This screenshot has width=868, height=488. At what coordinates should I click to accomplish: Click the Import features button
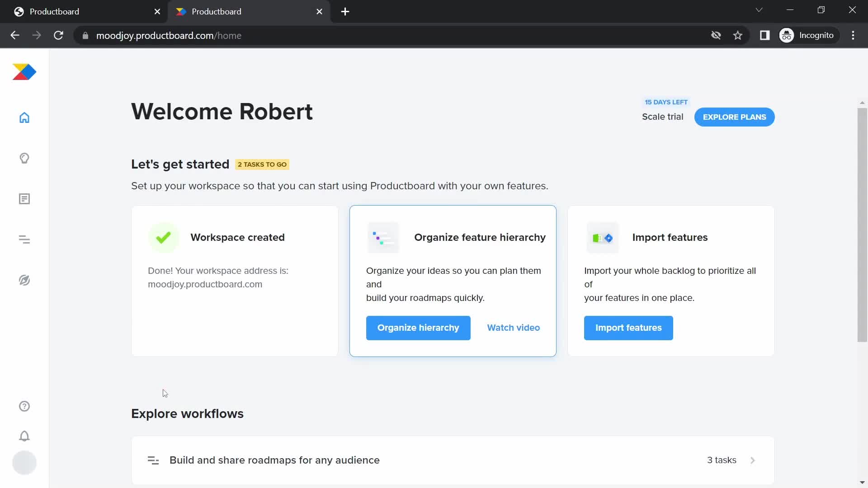(x=628, y=328)
